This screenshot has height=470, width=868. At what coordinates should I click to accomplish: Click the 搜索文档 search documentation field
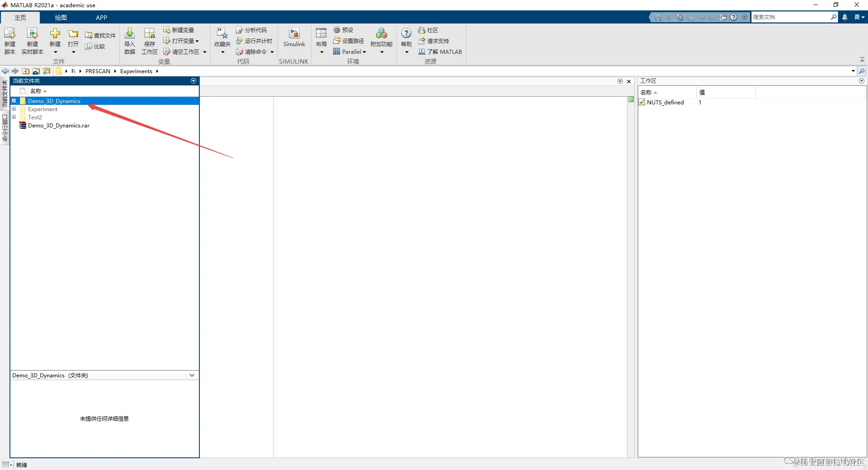(790, 17)
